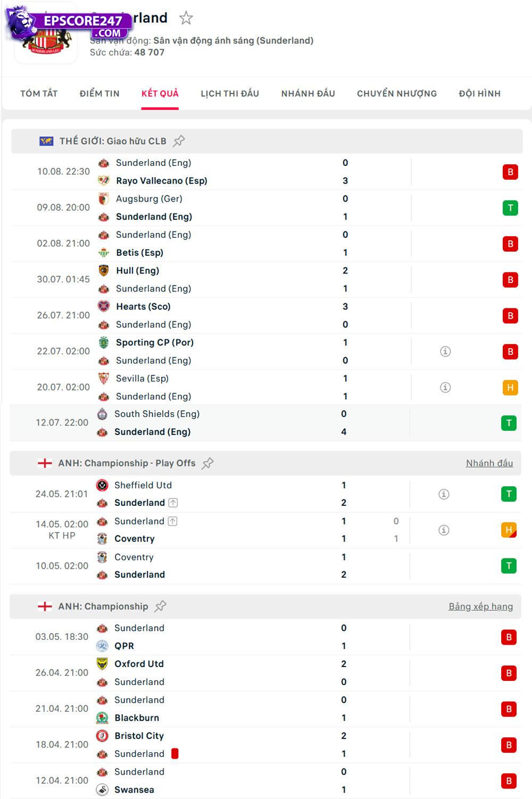Open match info for Sporting CP vs Sunderland
The height and width of the screenshot is (799, 532).
pos(445,351)
